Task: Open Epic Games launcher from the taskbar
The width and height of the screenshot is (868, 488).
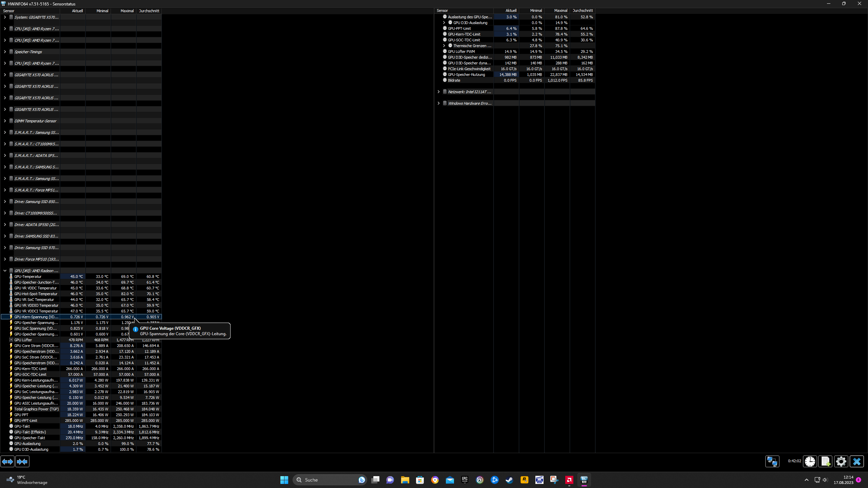Action: (465, 480)
